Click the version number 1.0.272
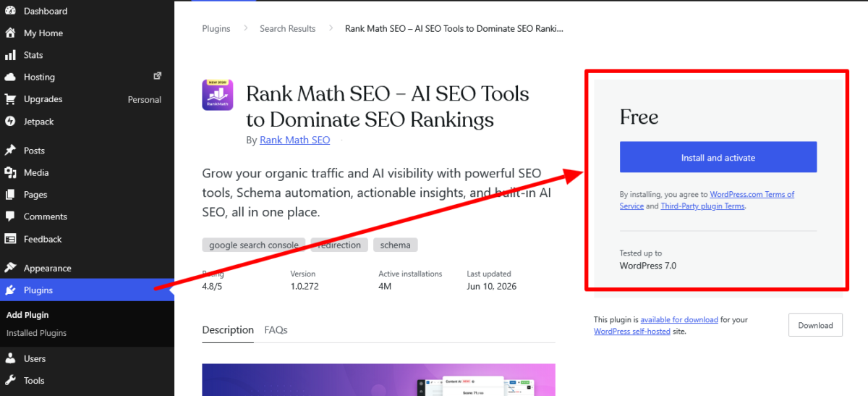The image size is (868, 396). coord(303,287)
